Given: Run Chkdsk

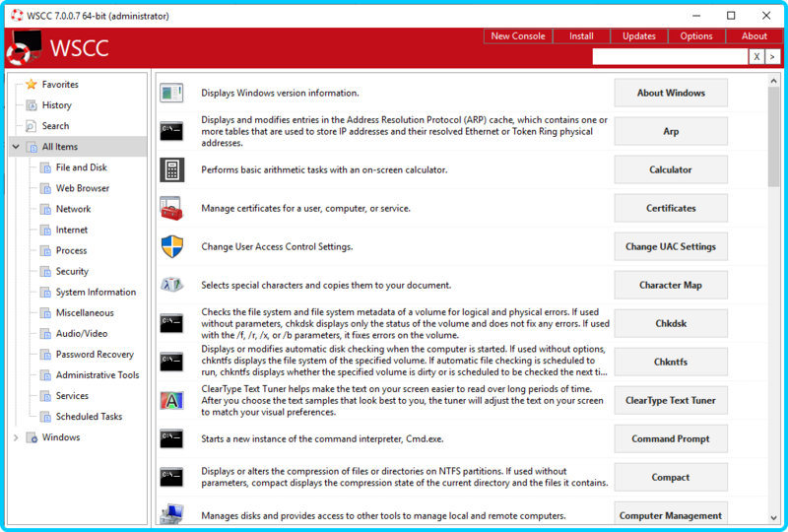Looking at the screenshot, I should (671, 323).
